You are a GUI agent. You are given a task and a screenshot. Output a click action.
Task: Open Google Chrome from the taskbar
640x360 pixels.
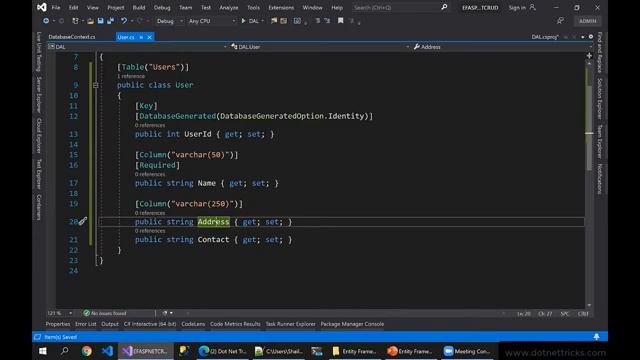click(x=87, y=351)
